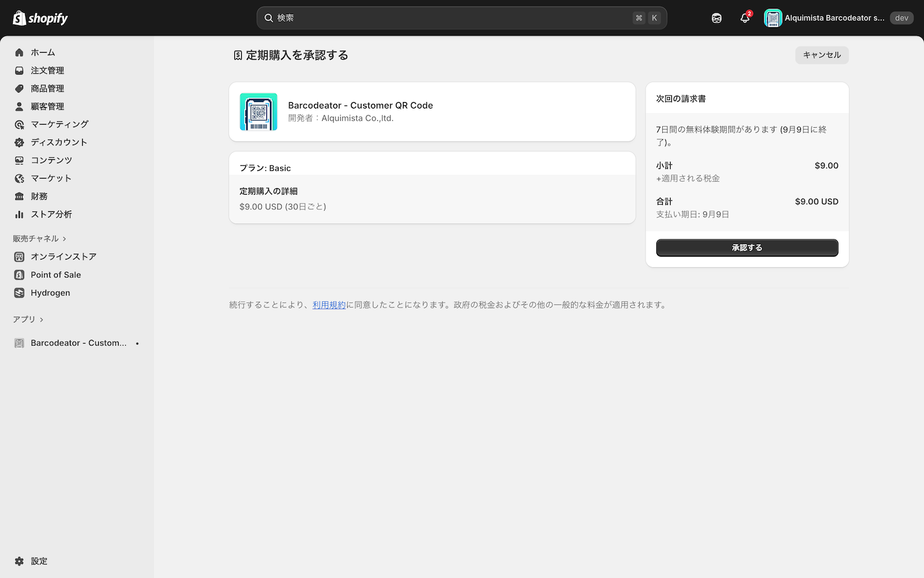The image size is (924, 578).
Task: Click the home icon in sidebar
Action: pos(19,53)
